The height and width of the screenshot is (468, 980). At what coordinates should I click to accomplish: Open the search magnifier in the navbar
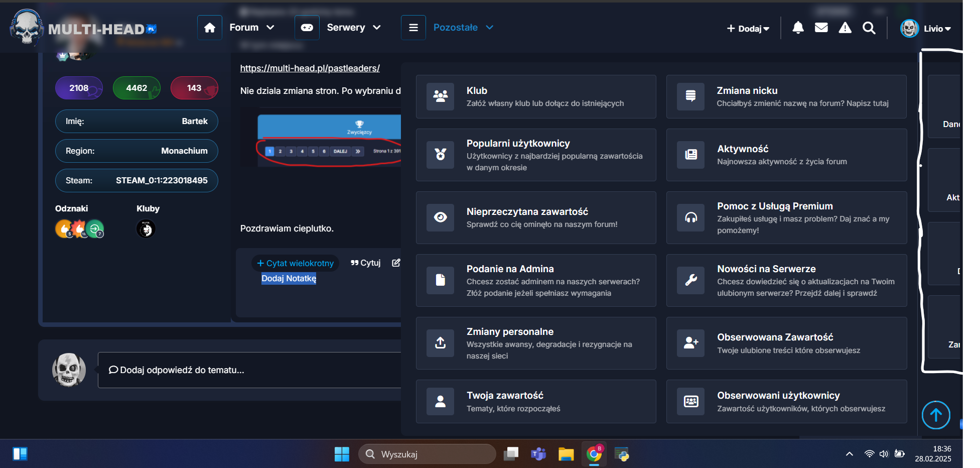click(869, 28)
